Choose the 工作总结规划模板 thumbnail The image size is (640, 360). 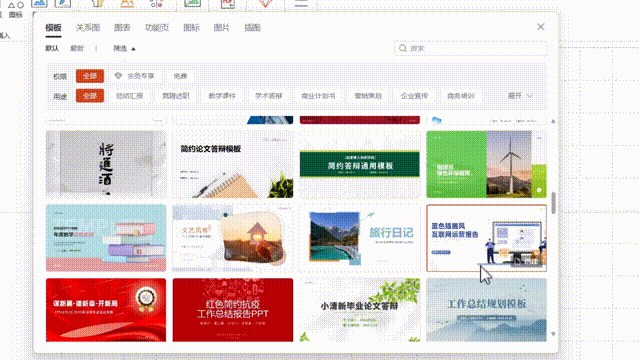point(486,310)
